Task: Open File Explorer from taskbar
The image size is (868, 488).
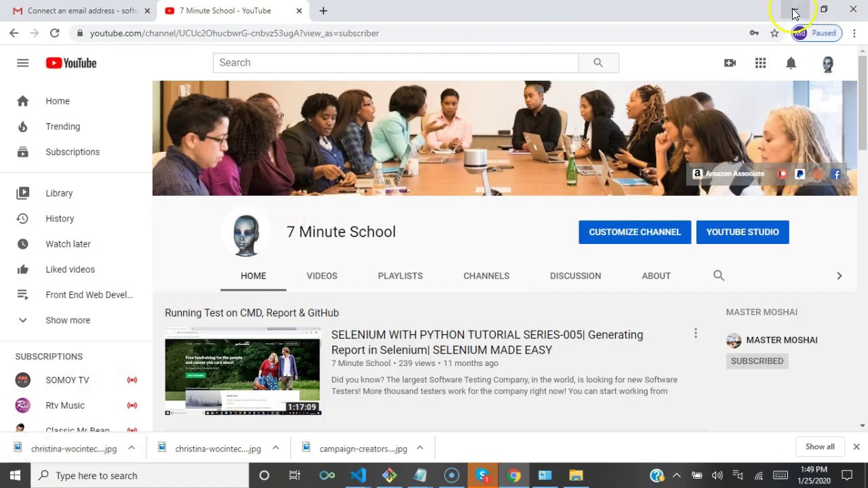Action: (x=576, y=475)
